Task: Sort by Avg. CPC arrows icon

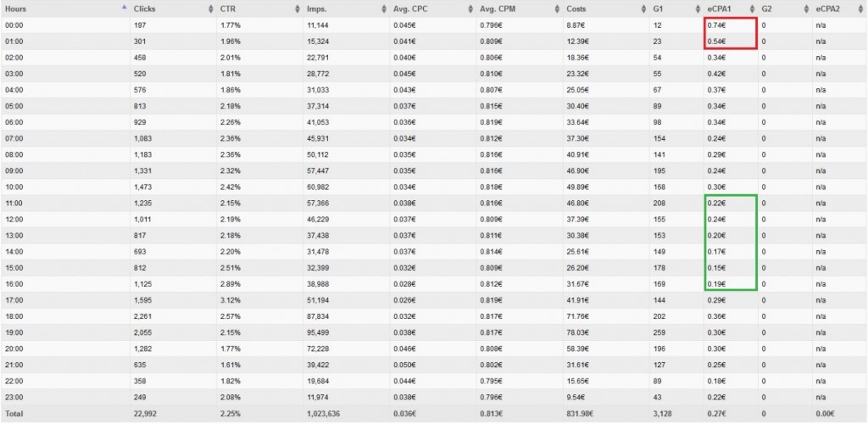Action: (x=471, y=9)
